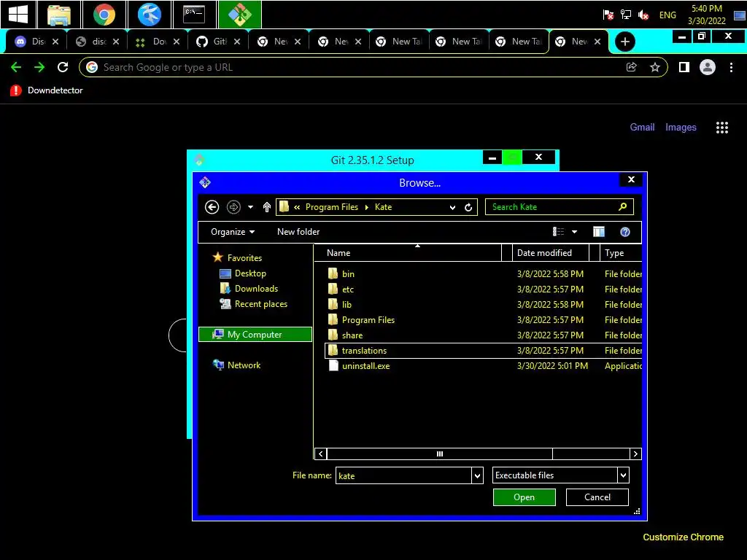The height and width of the screenshot is (560, 747).
Task: Select the uninstall.exe file
Action: point(365,366)
